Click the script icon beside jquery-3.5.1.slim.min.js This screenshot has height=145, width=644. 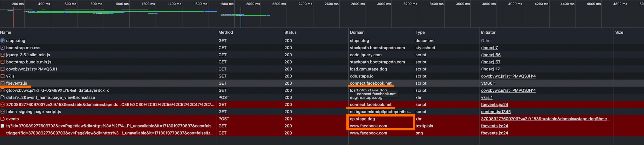(2, 55)
